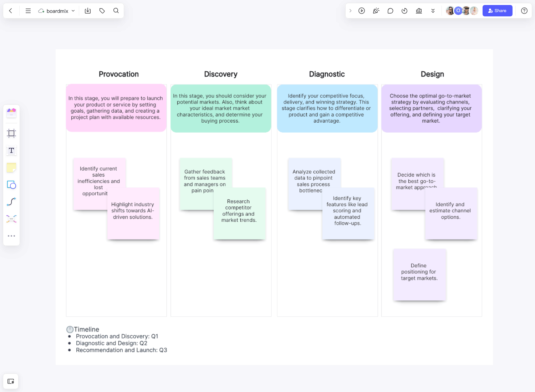Open the Shapes tool
Screen dimensions: 535x392
(x=11, y=185)
